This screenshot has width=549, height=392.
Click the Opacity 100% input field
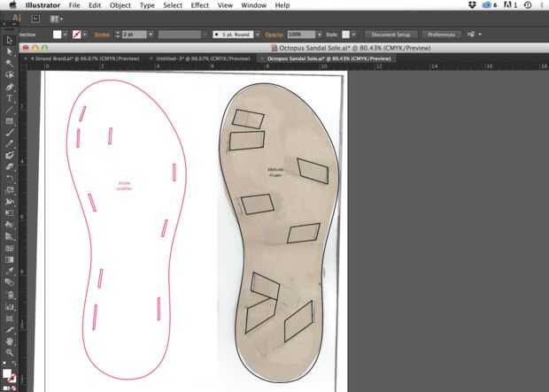(x=301, y=35)
